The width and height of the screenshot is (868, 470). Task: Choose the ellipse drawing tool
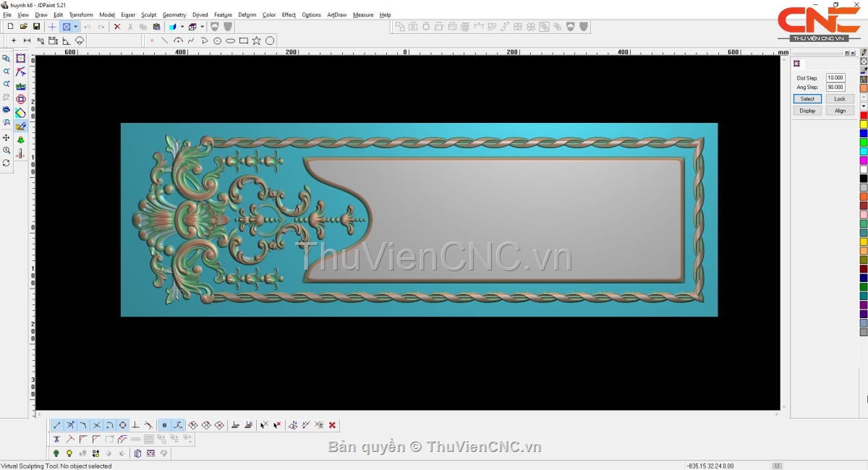(x=231, y=41)
